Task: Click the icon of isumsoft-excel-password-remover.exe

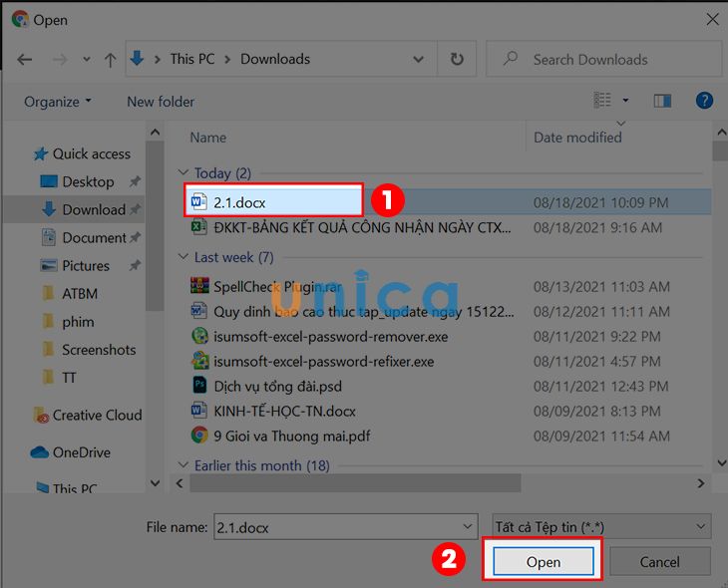Action: pyautogui.click(x=199, y=336)
